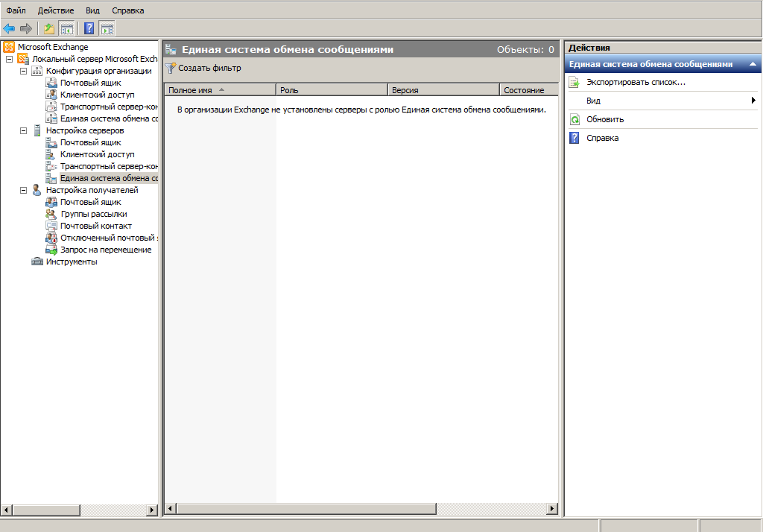763x532 pixels.
Task: Click the Forward arrow toolbar icon
Action: click(26, 29)
